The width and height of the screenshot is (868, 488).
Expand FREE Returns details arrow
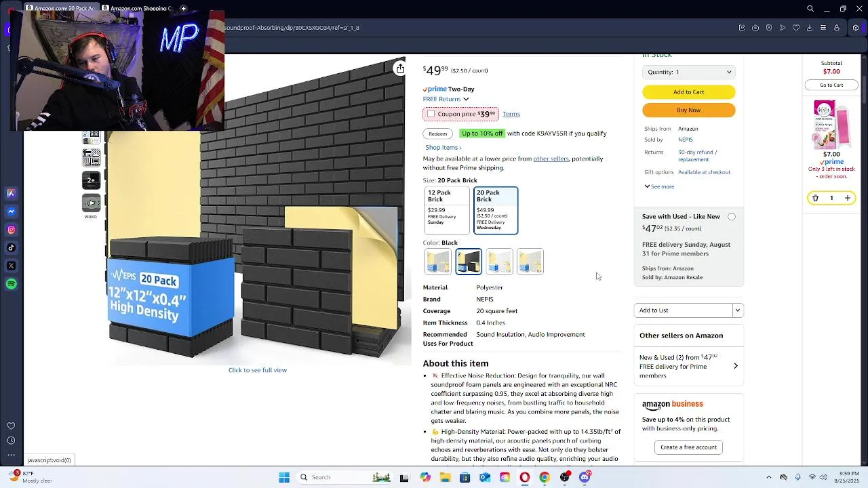466,100
